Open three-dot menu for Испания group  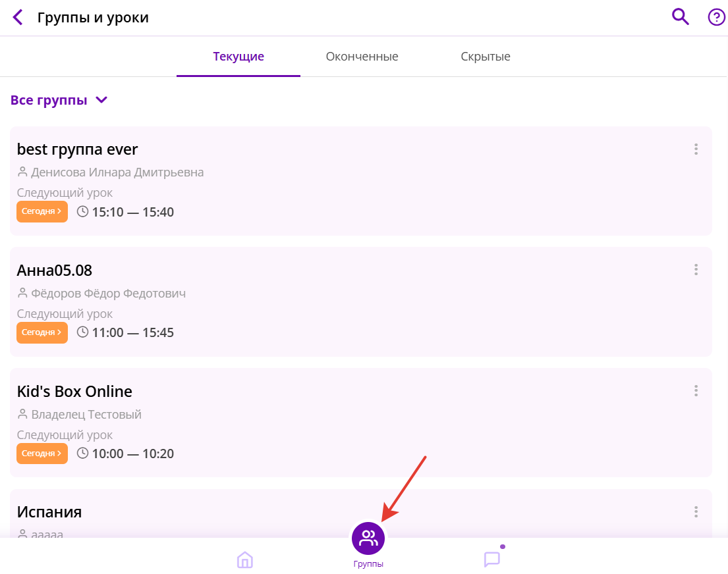tap(696, 512)
